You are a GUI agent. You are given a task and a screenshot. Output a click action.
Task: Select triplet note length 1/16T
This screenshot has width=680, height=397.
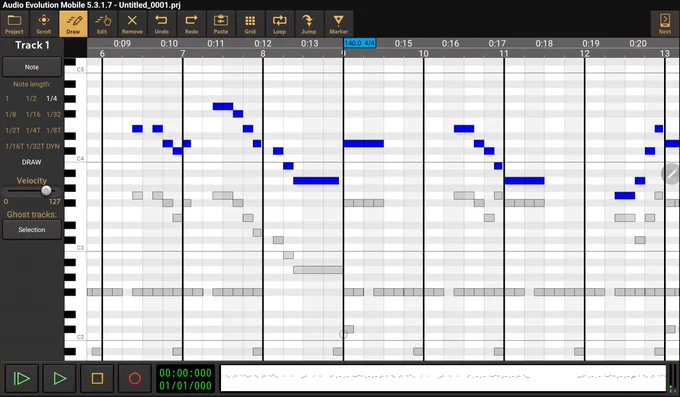pyautogui.click(x=14, y=146)
